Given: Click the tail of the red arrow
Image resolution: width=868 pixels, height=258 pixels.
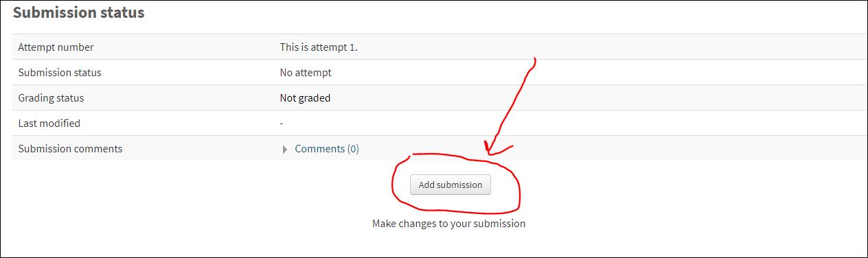Looking at the screenshot, I should (x=534, y=60).
